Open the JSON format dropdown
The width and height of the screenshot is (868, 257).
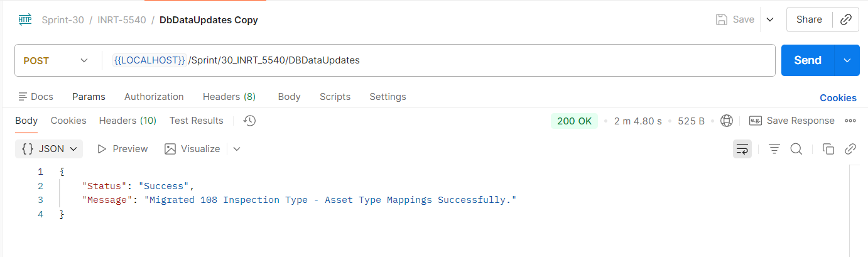tap(49, 149)
